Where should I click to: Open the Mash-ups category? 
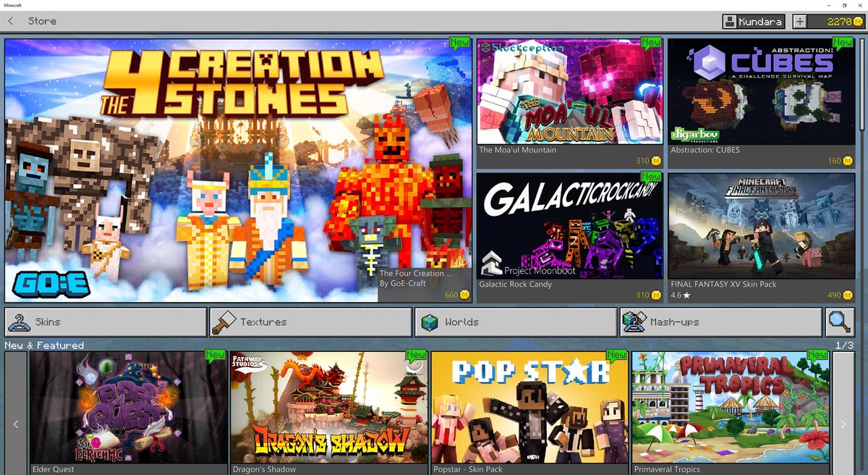[720, 322]
